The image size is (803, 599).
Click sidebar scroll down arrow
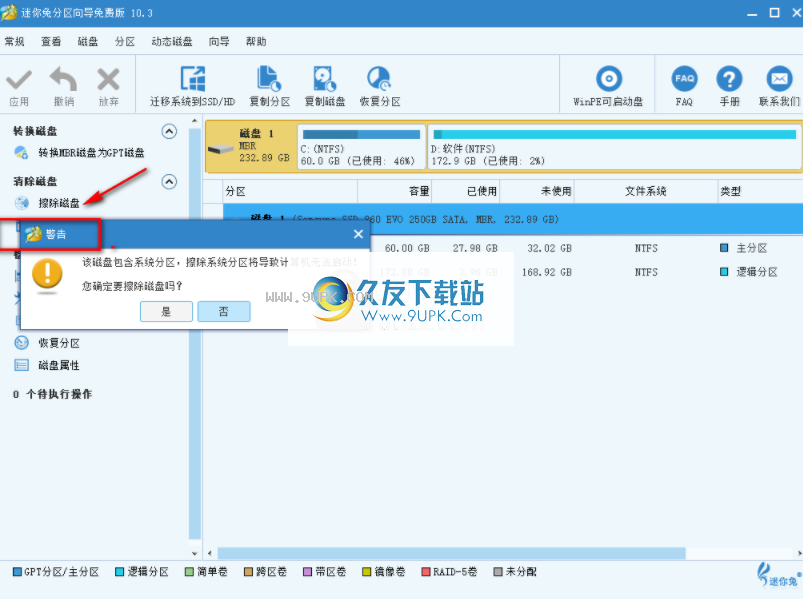pyautogui.click(x=195, y=553)
